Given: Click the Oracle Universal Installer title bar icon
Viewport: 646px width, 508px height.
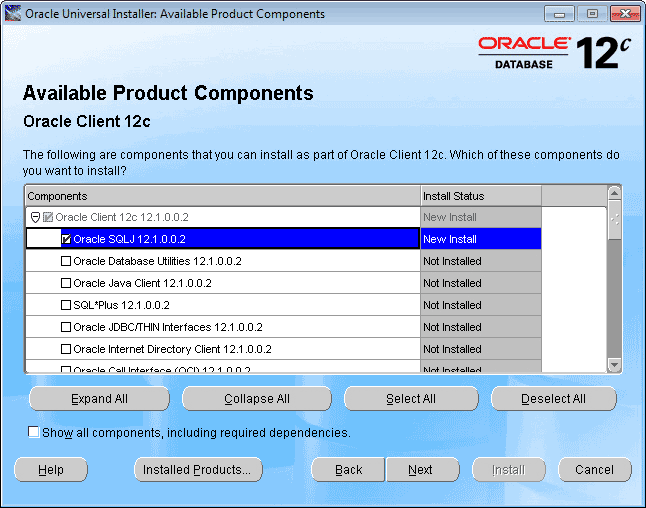Looking at the screenshot, I should click(13, 13).
